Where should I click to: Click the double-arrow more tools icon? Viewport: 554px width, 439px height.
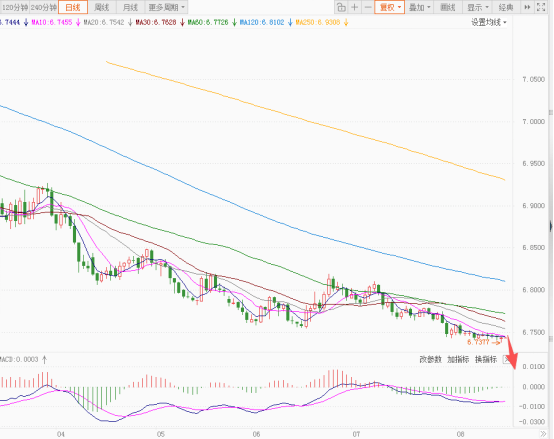(x=527, y=7)
